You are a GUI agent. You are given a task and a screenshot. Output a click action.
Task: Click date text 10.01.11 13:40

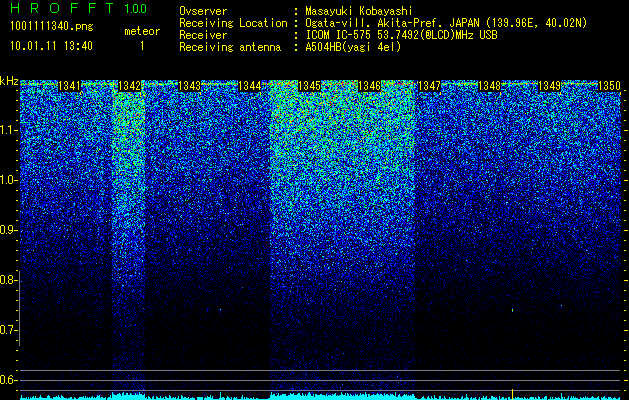click(x=51, y=46)
